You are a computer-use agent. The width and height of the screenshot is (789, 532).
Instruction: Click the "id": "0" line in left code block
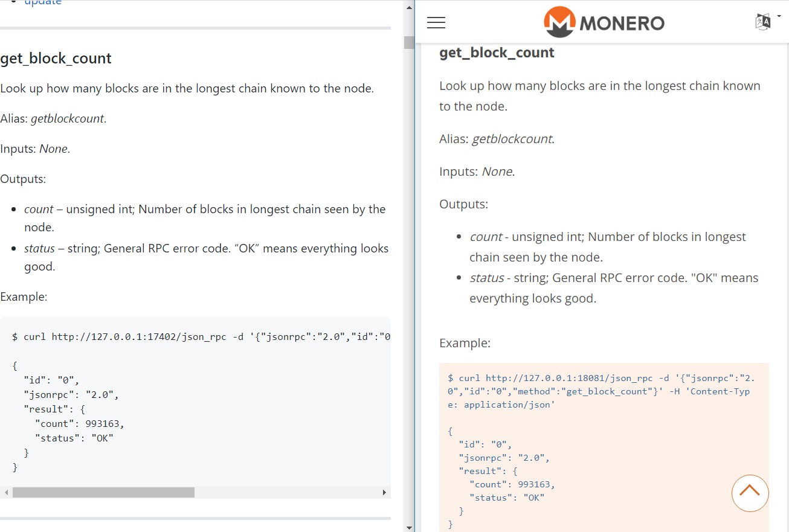[x=51, y=380]
